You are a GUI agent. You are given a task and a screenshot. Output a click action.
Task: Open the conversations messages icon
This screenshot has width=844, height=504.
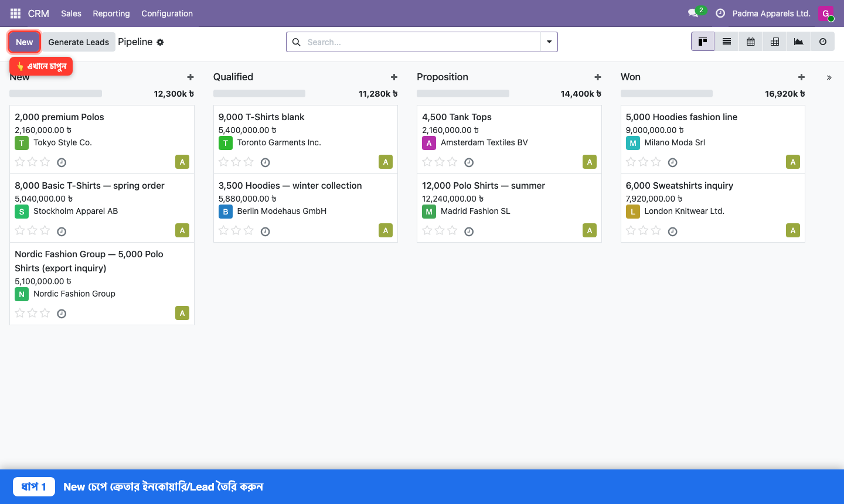click(693, 13)
